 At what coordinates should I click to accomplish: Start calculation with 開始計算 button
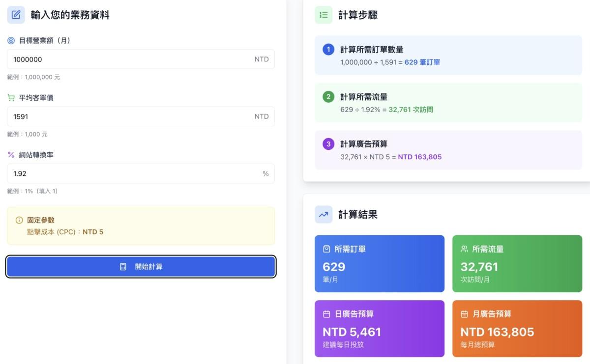[x=141, y=267]
